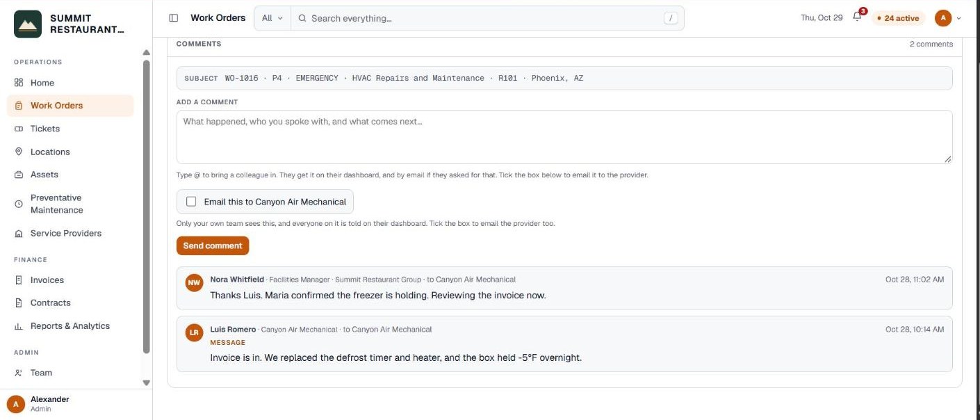Click the Send comment button

click(213, 245)
